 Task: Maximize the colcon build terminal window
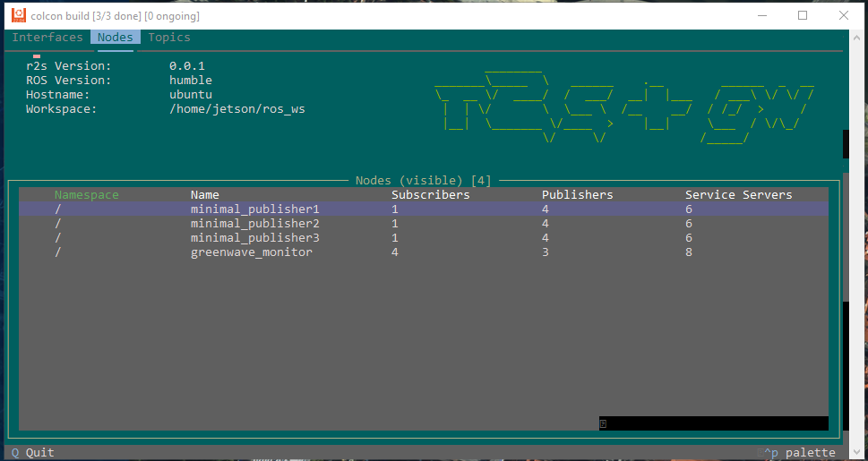[803, 15]
